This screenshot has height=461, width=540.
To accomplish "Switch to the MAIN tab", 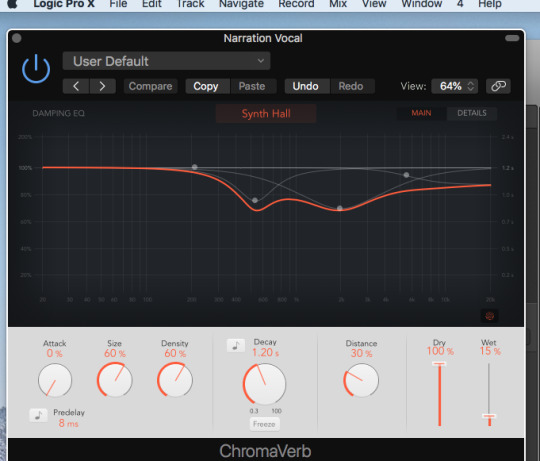I will point(421,113).
